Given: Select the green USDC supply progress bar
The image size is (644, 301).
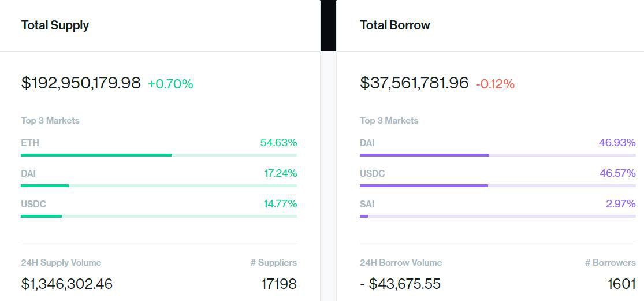Looking at the screenshot, I should click(158, 216).
